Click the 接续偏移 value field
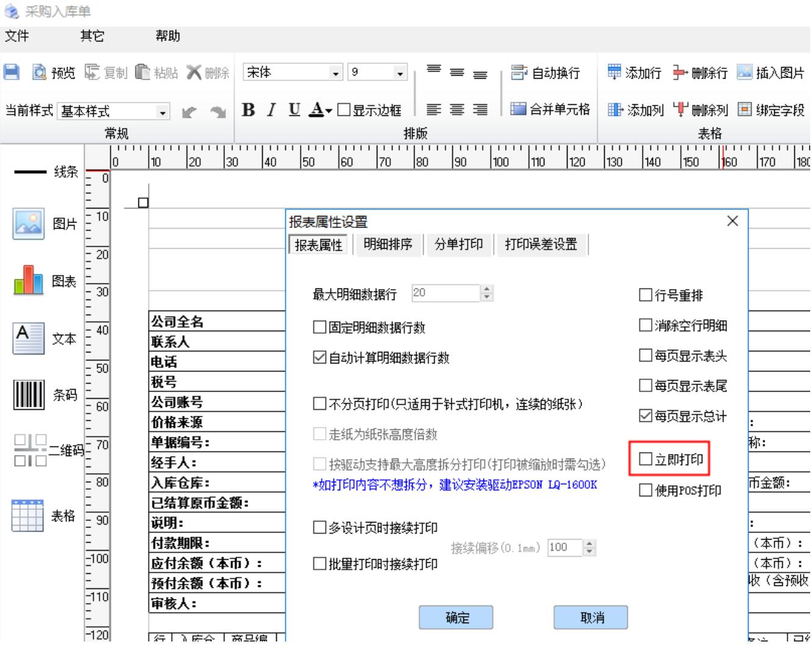Viewport: 812px width, 661px height. point(564,548)
